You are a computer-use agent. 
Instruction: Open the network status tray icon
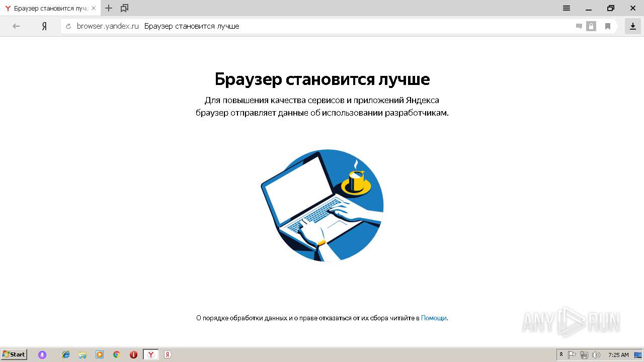coord(584,354)
